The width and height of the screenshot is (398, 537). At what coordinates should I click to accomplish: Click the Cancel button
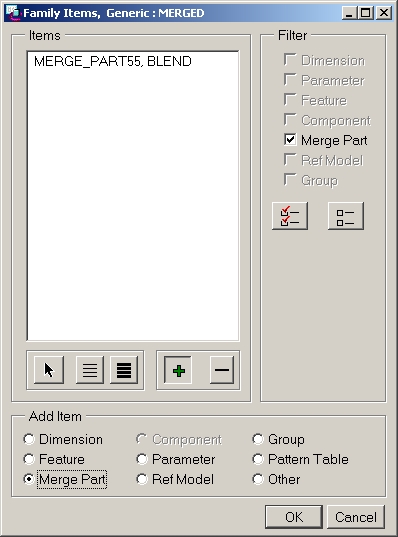(356, 517)
